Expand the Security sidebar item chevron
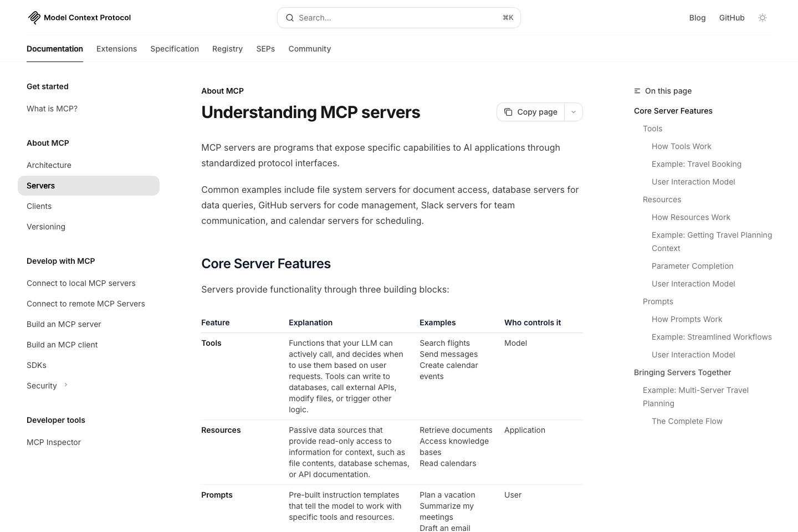798x532 pixels. (65, 385)
